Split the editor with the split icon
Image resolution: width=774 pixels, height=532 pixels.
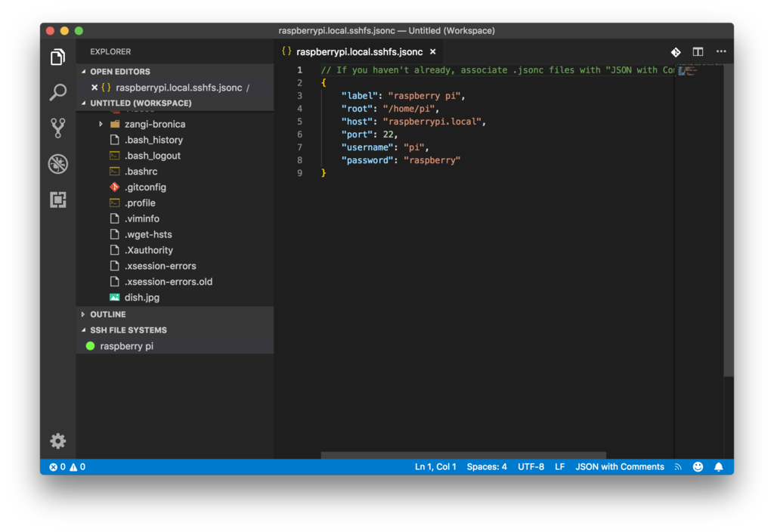(698, 52)
